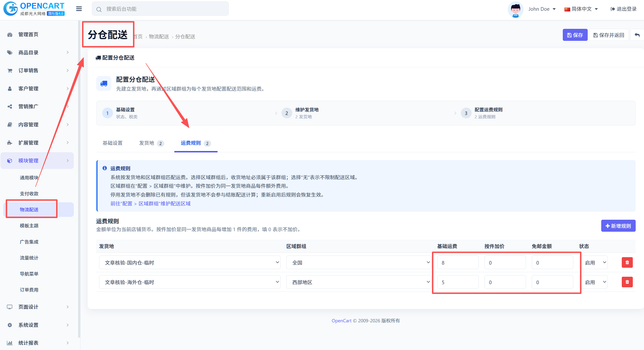Click the 统计报表 chart icon
The image size is (644, 350).
click(10, 343)
